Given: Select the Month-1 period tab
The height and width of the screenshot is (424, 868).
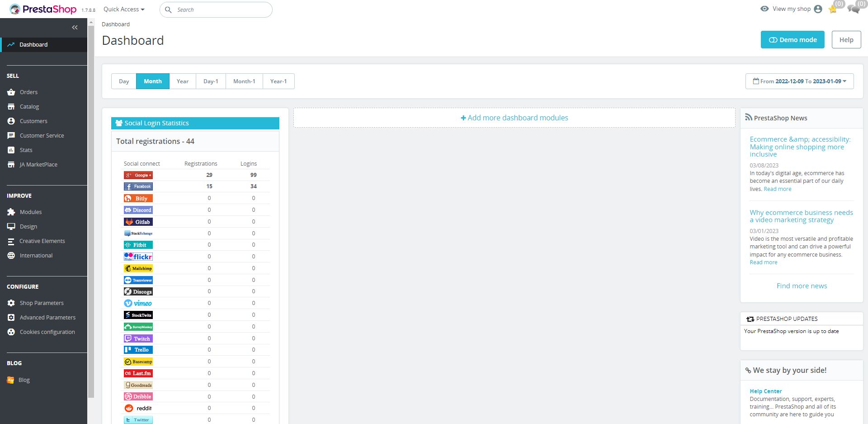Looking at the screenshot, I should 244,81.
